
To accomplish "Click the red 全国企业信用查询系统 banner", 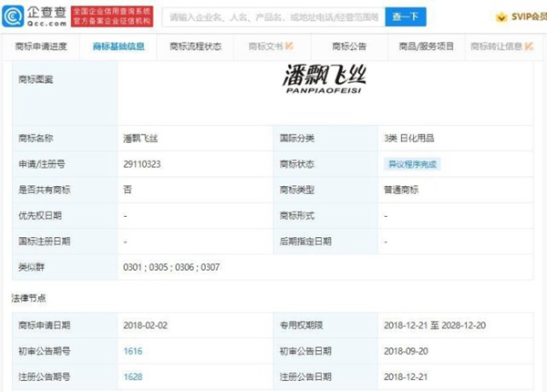I will pyautogui.click(x=112, y=16).
